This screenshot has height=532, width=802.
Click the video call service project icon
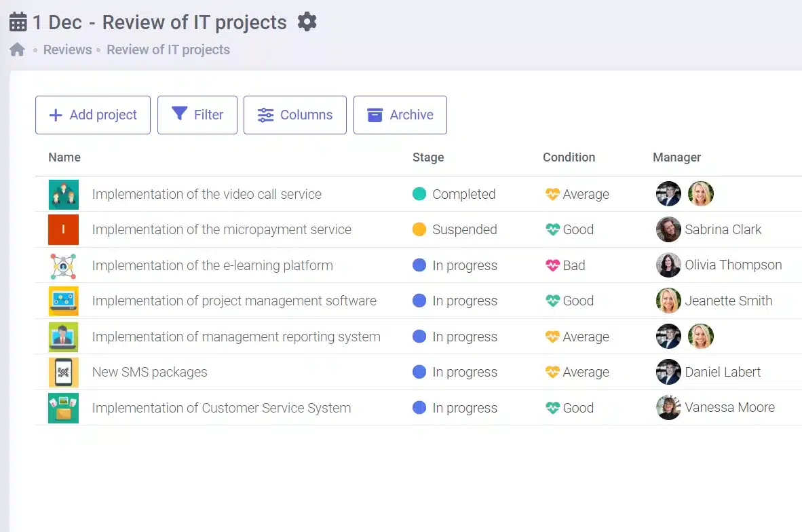63,194
